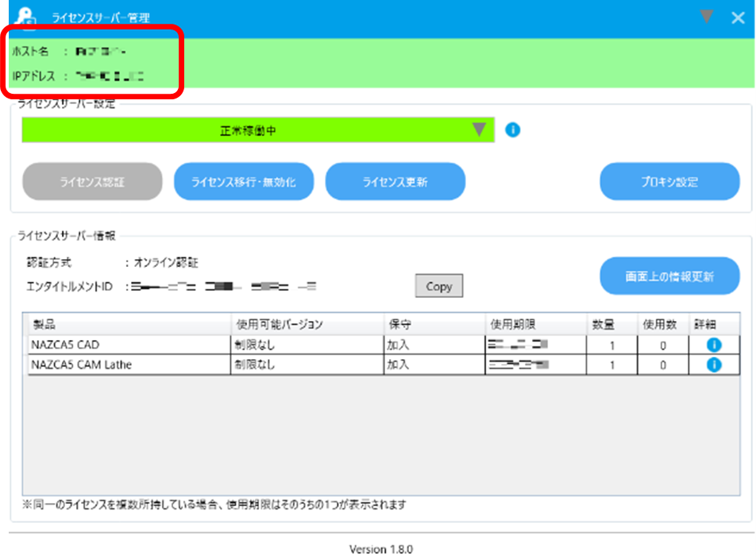The width and height of the screenshot is (756, 557).
Task: Click the ライセンス認証 button
Action: click(92, 181)
